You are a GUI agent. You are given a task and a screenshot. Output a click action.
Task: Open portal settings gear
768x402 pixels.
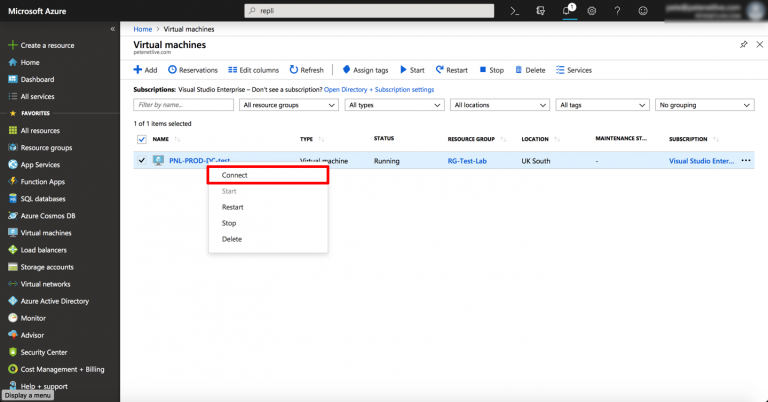coord(592,11)
